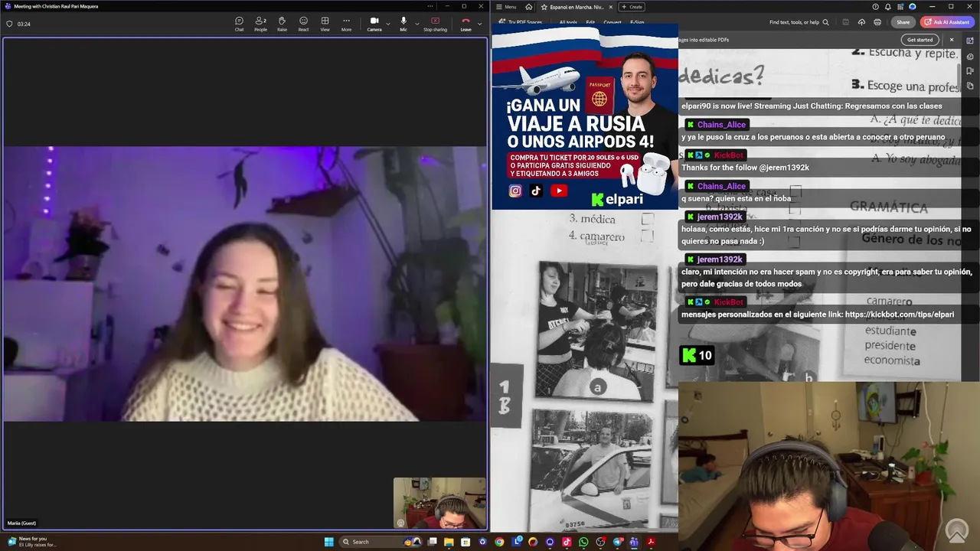Screen dimensions: 980x551
Task: Open News for you widget
Action: point(32,542)
